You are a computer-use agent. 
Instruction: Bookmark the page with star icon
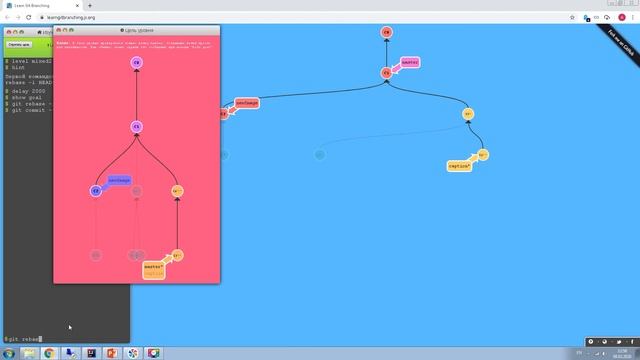tap(572, 18)
